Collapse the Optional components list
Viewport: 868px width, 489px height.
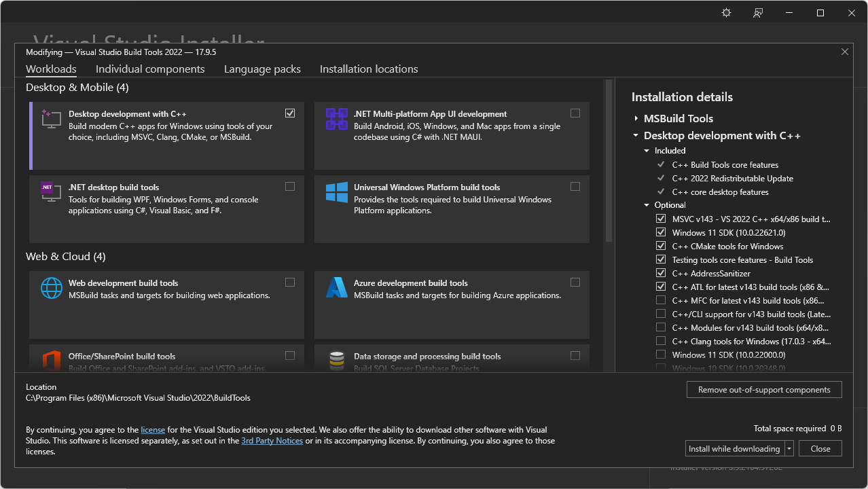[x=647, y=205]
